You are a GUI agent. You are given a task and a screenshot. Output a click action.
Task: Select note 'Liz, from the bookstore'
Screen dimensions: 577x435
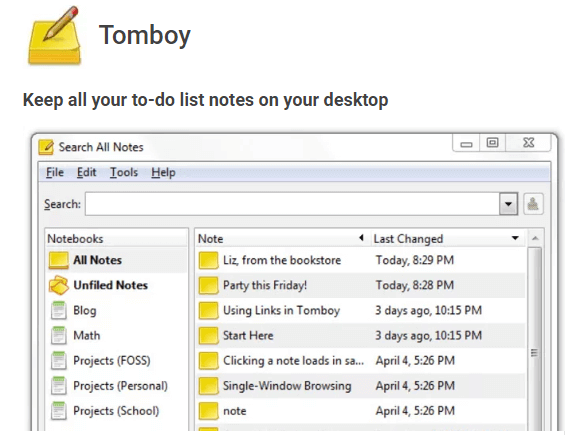coord(282,261)
